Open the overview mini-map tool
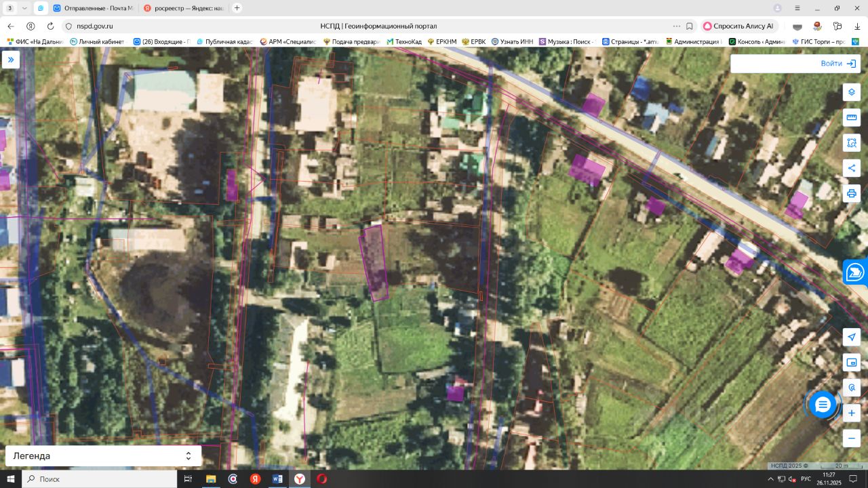 click(x=852, y=363)
